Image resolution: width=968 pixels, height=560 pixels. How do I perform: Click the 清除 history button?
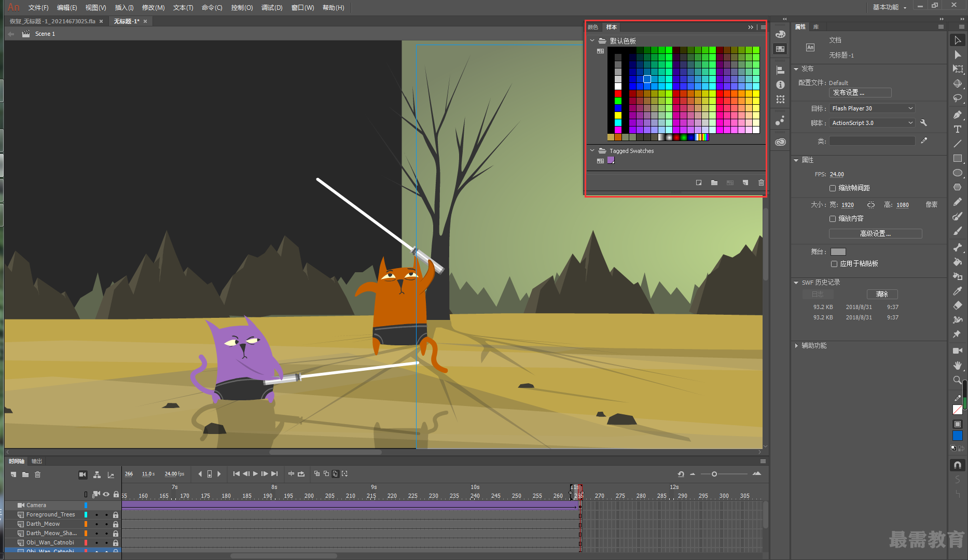(x=882, y=294)
